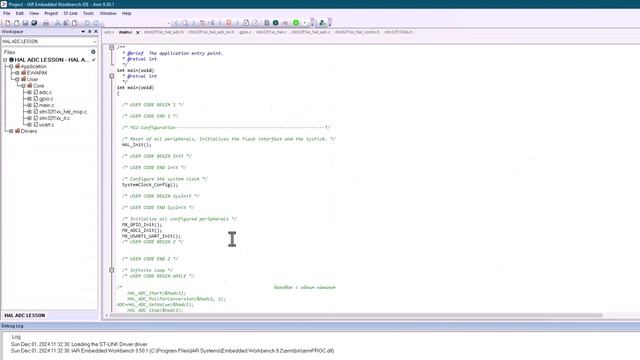Collapse the Core folder node

[x=23, y=86]
